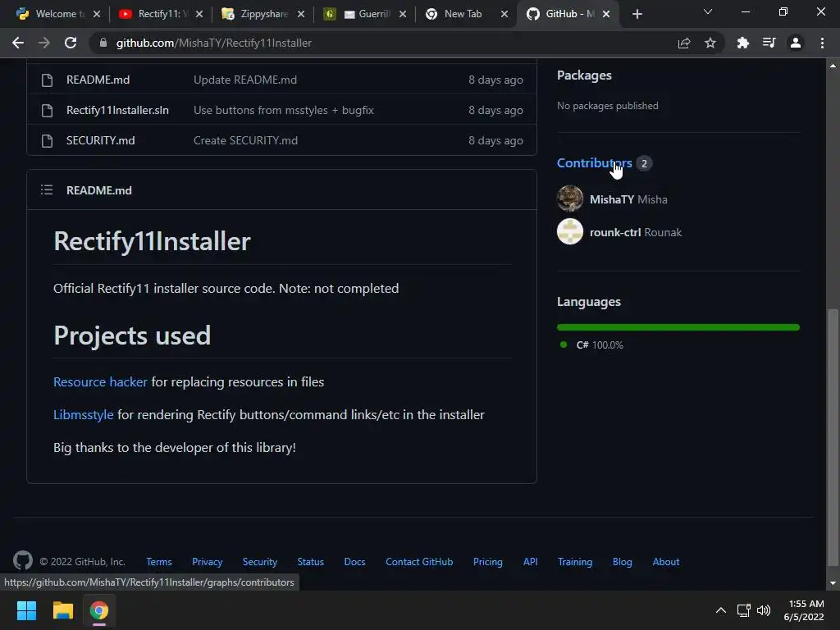Share this page using the share icon

coord(684,43)
